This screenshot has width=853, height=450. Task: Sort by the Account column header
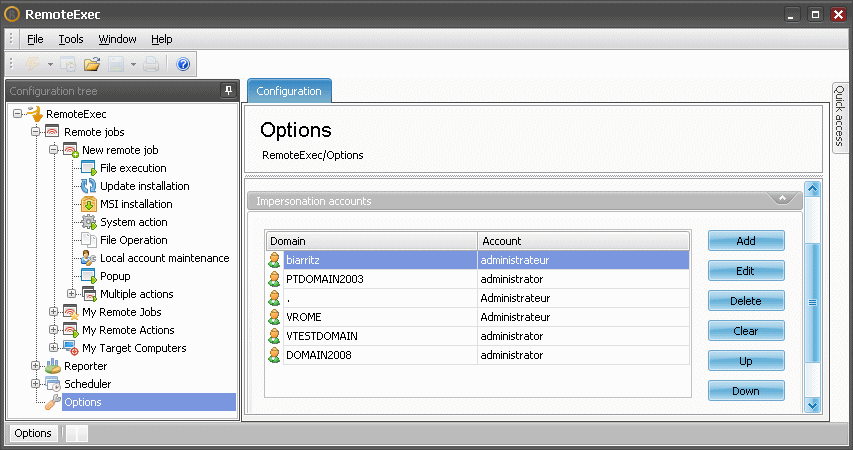click(x=583, y=241)
